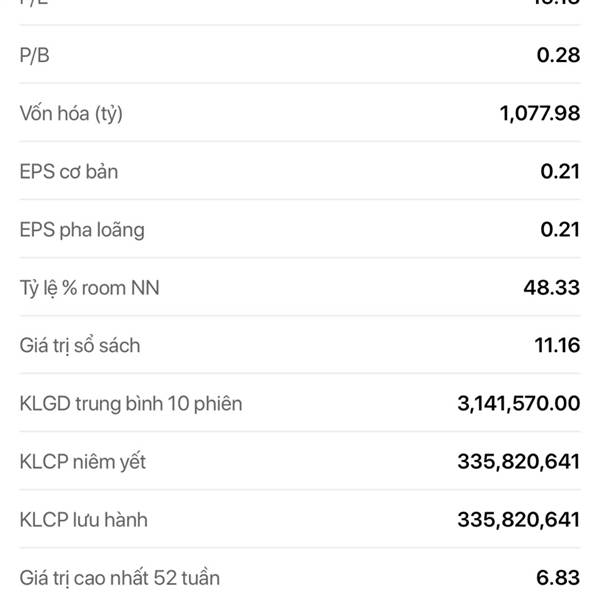Viewport: 600px width, 600px height.
Task: Tap the average volume value 3,141,570.00
Action: pos(519,404)
